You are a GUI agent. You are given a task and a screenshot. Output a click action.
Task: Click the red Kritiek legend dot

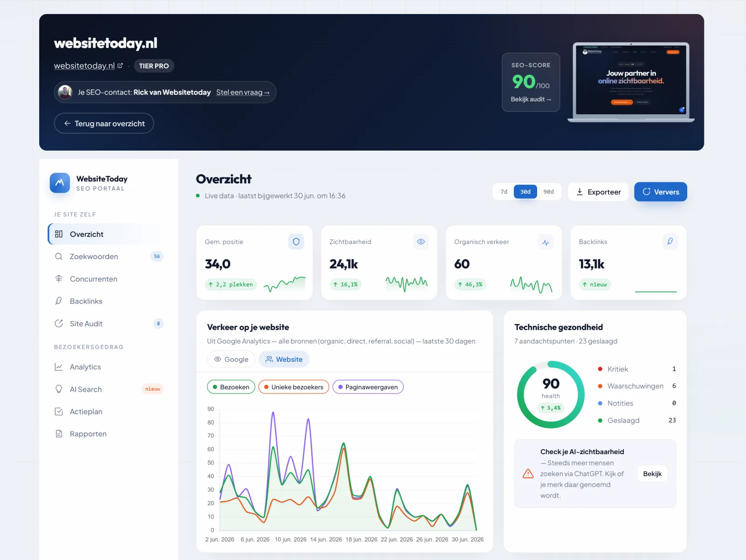point(600,369)
